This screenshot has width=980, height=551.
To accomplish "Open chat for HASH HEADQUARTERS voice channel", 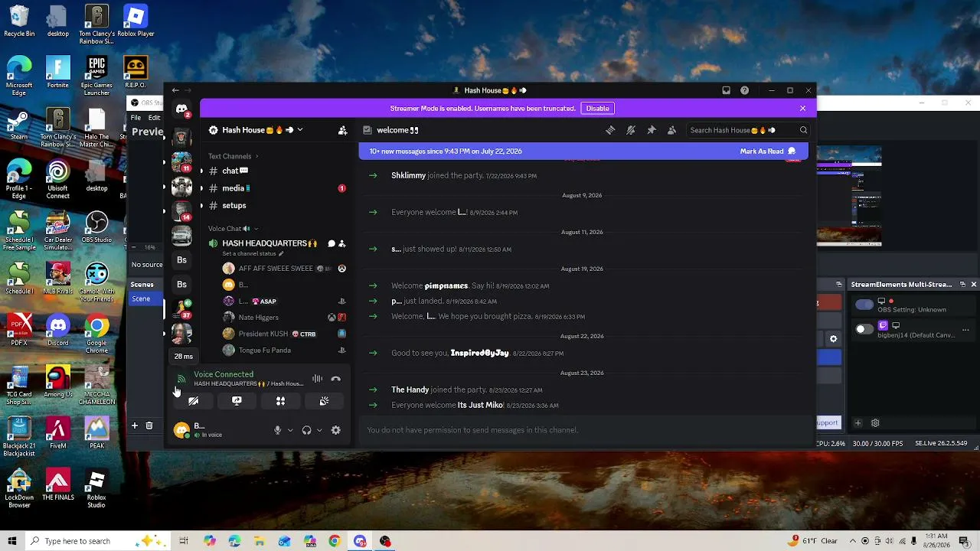I will pos(332,243).
